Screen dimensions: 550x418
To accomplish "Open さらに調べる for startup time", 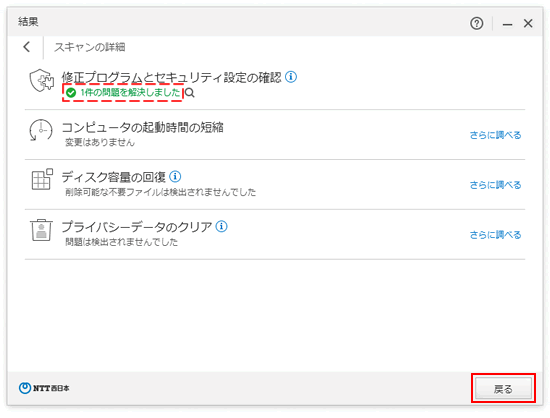I will click(495, 135).
